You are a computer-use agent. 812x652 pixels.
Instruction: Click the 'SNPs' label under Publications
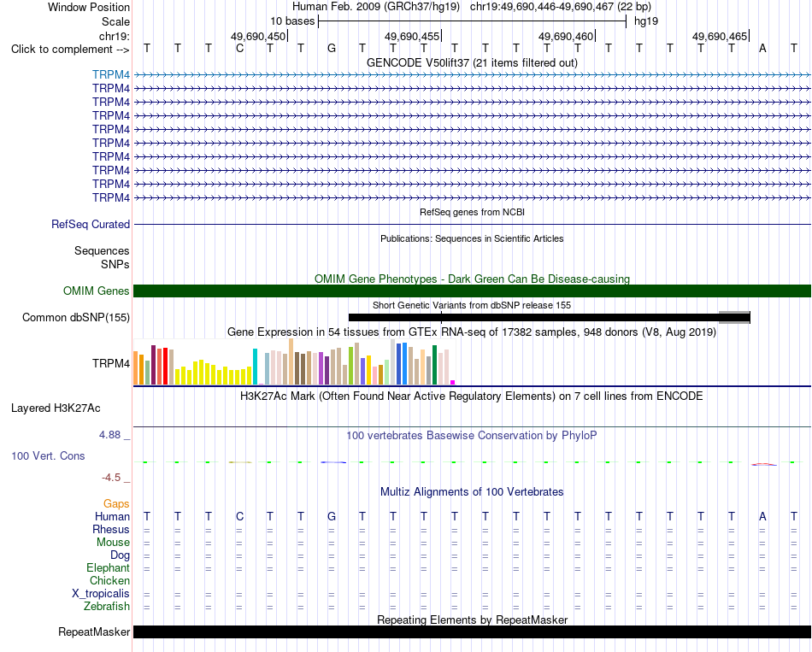click(x=115, y=265)
